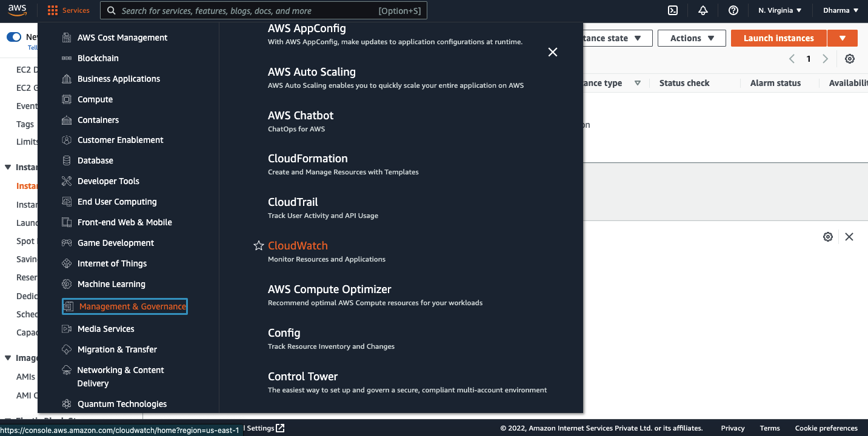
Task: Close the services menu with X
Action: coord(553,52)
